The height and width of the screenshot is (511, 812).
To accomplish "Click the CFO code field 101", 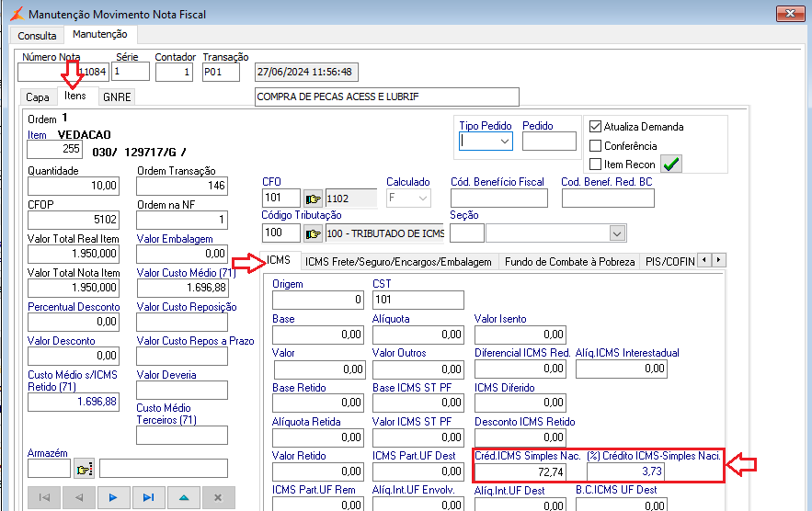I will pos(281,198).
